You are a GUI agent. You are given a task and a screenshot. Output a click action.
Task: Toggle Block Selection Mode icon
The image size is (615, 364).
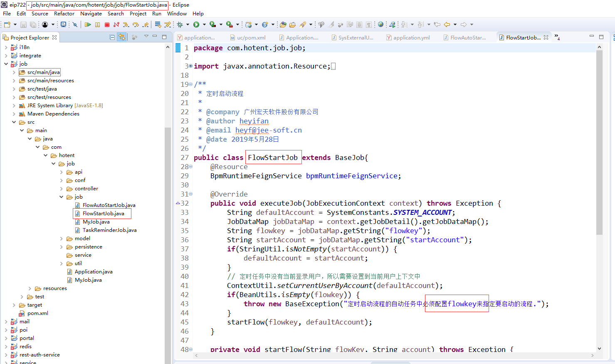coord(359,25)
